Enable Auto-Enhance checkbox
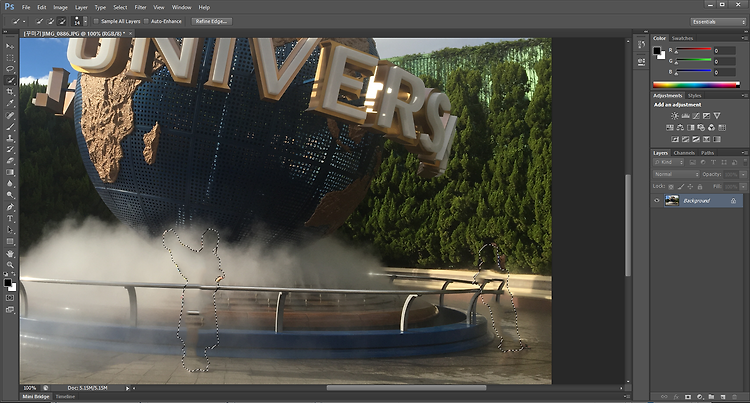 [x=146, y=21]
